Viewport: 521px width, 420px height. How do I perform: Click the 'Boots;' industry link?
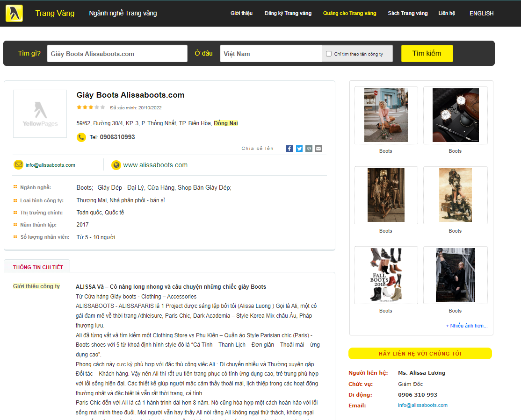click(85, 188)
